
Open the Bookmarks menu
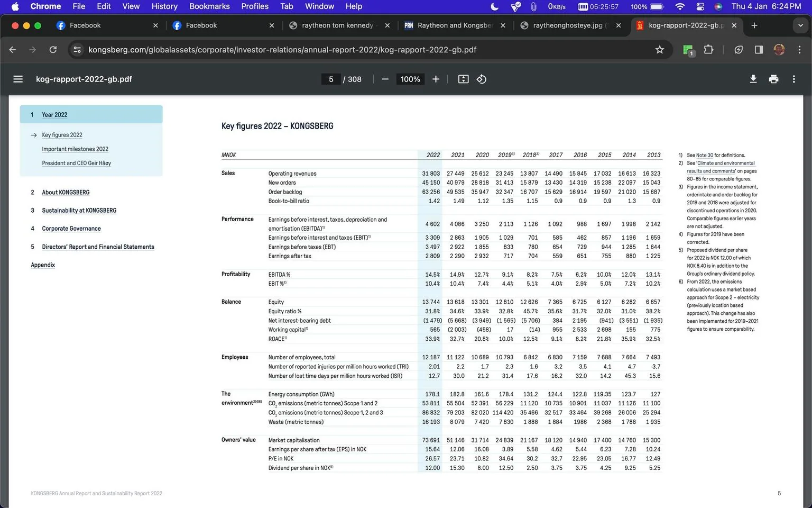point(209,6)
